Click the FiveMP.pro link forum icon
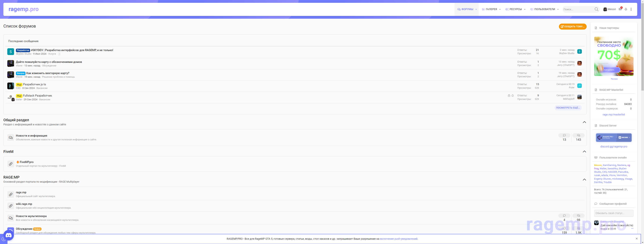 click(x=10, y=164)
